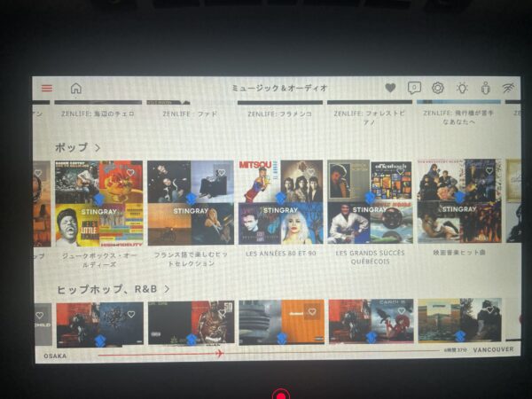Screen dimensions: 532x399
Task: Click the OSAKA origin label
Action: (55, 356)
